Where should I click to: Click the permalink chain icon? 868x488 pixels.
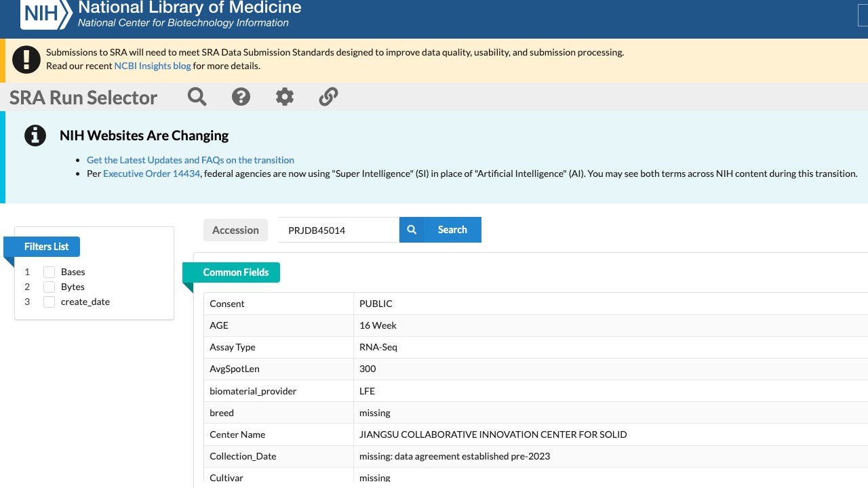[328, 97]
